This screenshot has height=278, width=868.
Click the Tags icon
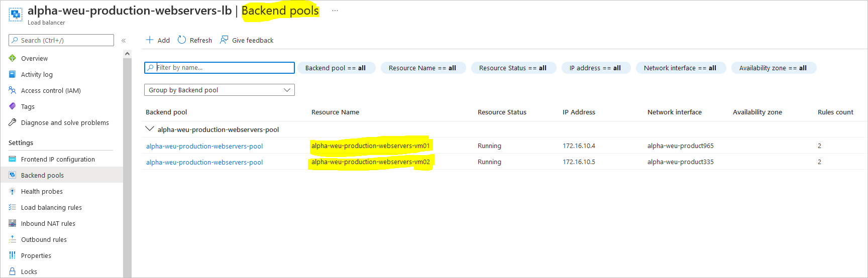[x=13, y=106]
